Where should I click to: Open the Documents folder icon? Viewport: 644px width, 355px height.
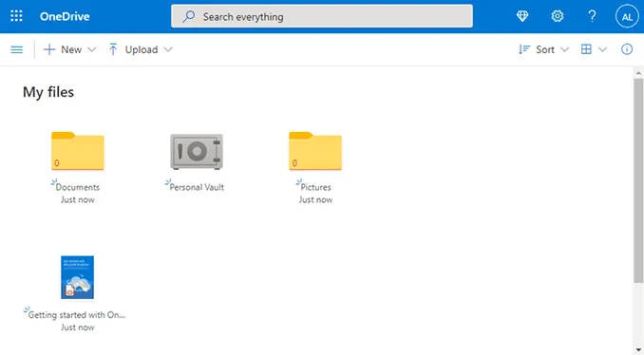(x=78, y=151)
